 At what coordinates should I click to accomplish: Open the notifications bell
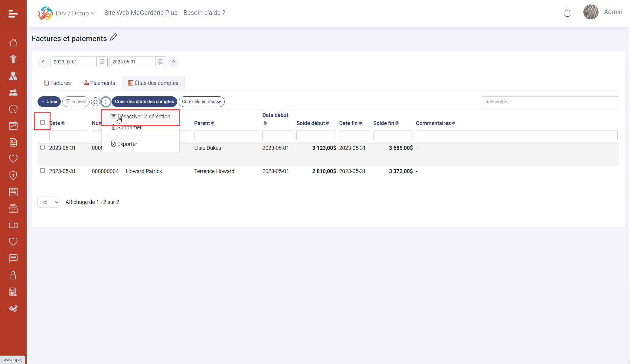[x=567, y=13]
